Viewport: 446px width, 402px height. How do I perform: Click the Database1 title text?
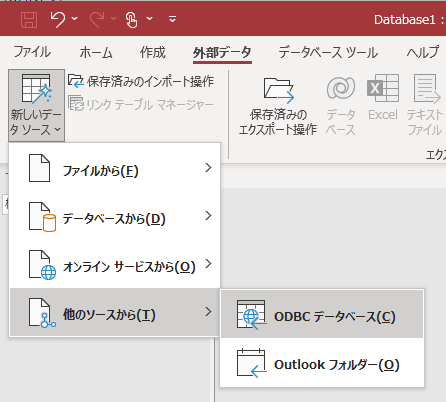point(405,20)
